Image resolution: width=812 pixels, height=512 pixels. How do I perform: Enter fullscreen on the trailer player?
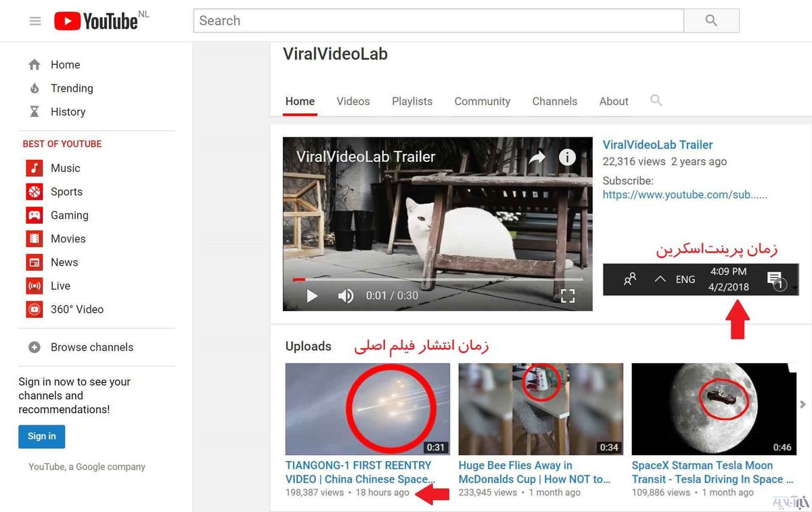click(568, 296)
